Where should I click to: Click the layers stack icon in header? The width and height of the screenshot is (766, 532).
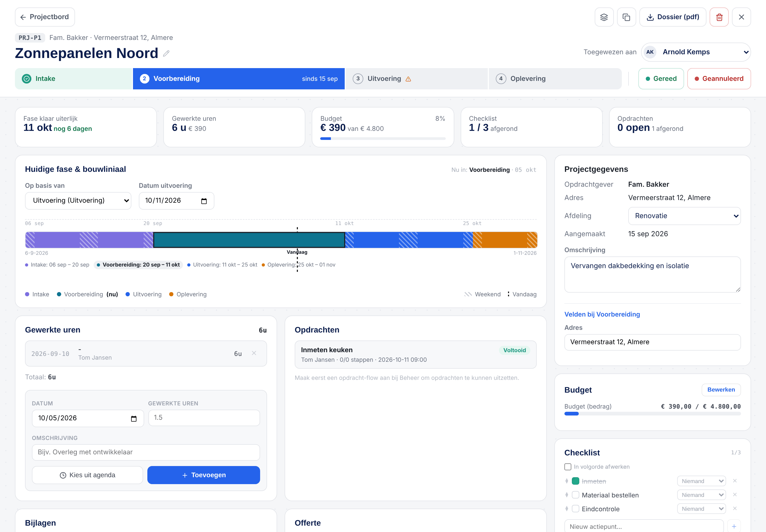coord(604,17)
